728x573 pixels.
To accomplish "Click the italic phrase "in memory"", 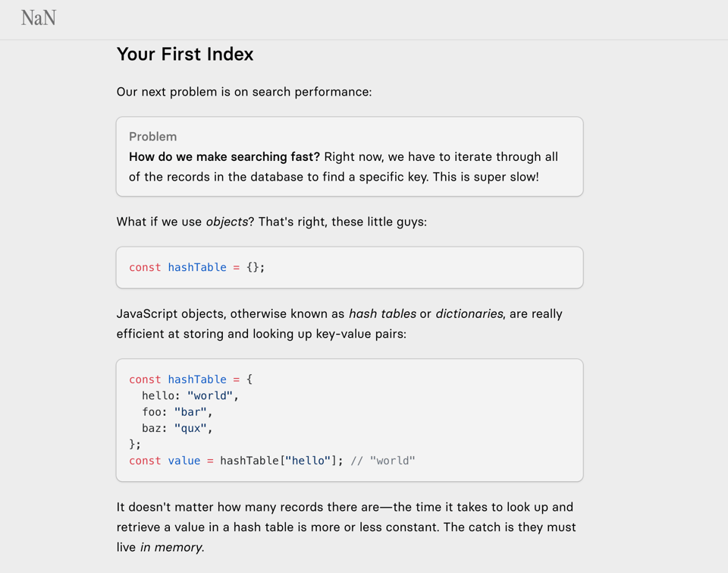I will pyautogui.click(x=171, y=547).
